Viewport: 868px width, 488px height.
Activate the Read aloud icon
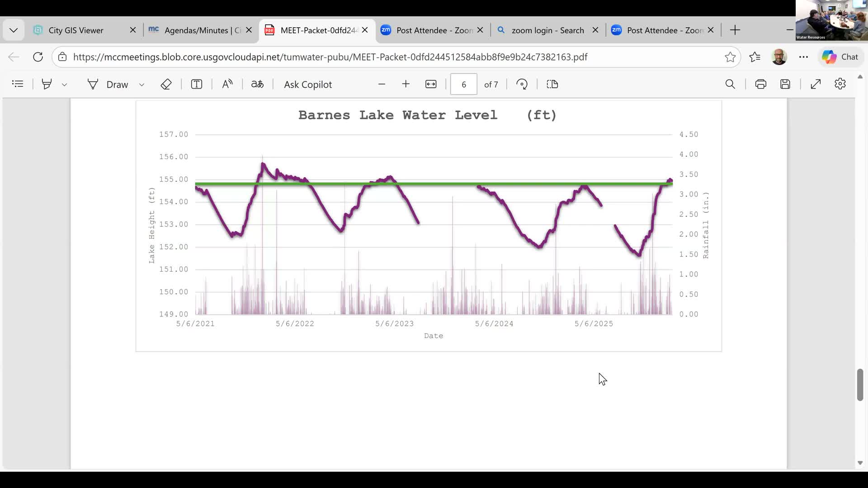pos(227,84)
